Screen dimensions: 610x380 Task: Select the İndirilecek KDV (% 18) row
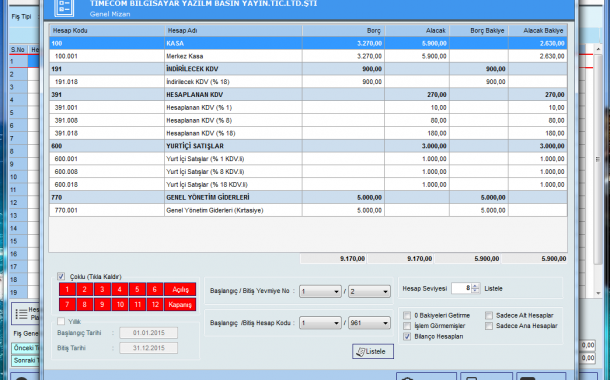(308, 82)
